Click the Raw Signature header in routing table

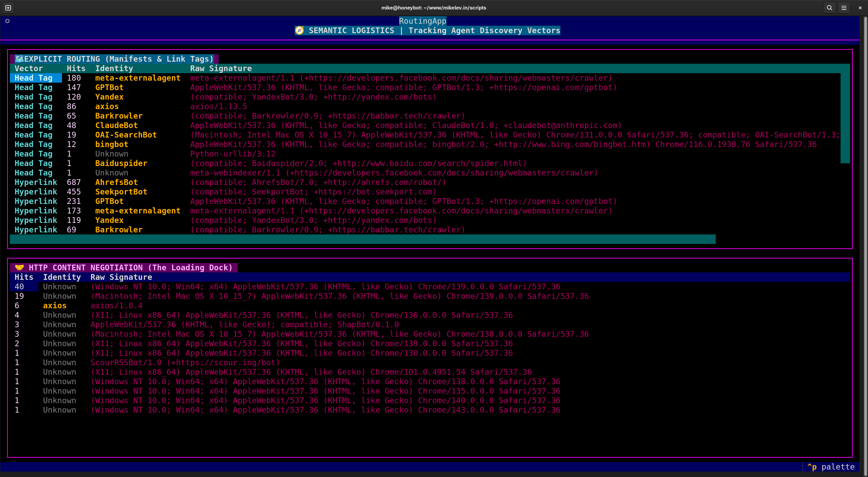click(221, 68)
